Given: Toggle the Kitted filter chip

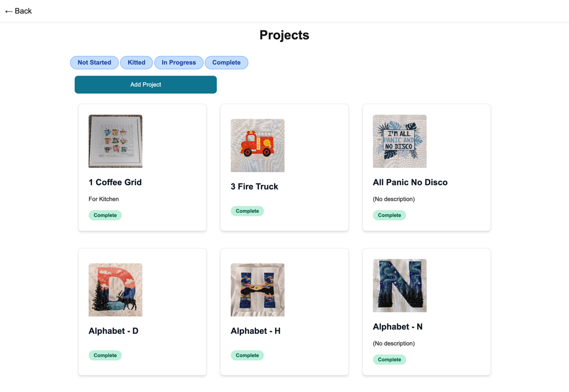Looking at the screenshot, I should 136,62.
